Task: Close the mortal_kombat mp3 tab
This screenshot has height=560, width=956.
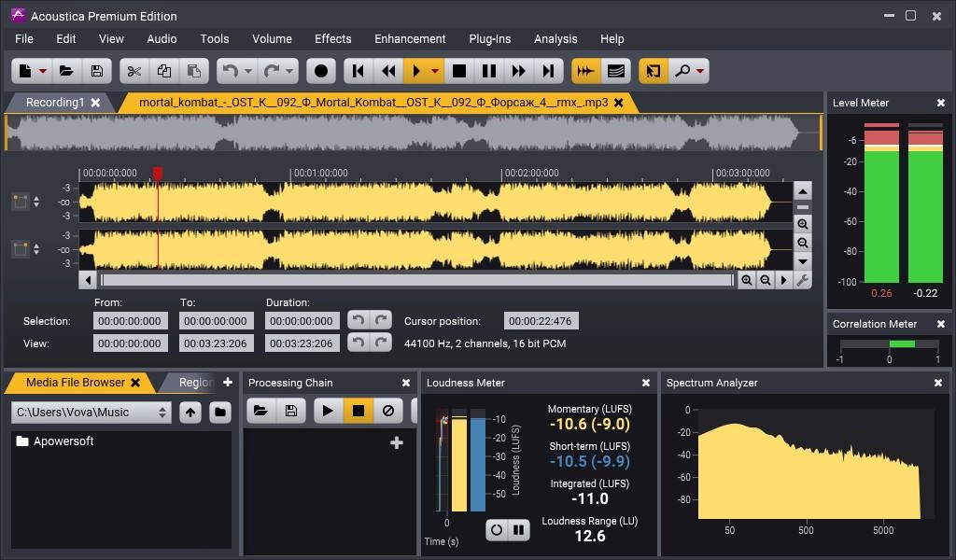Action: pos(619,103)
